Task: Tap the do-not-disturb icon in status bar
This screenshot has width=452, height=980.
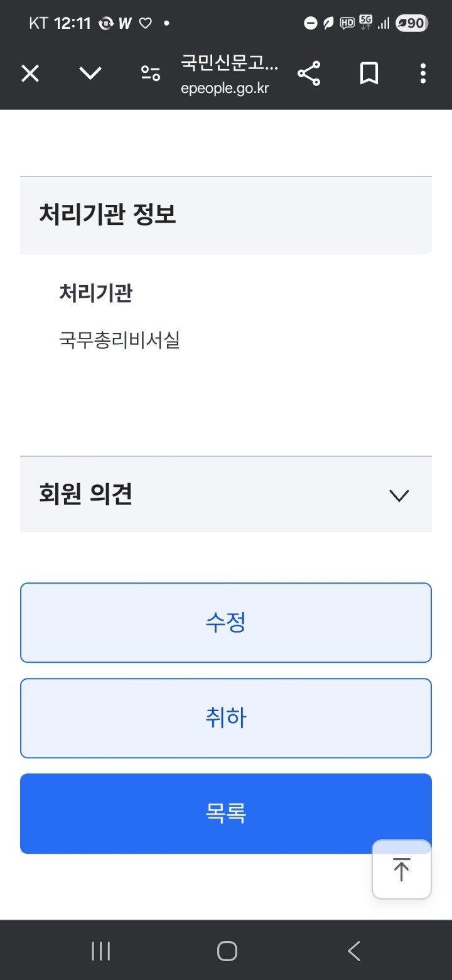Action: pos(310,24)
